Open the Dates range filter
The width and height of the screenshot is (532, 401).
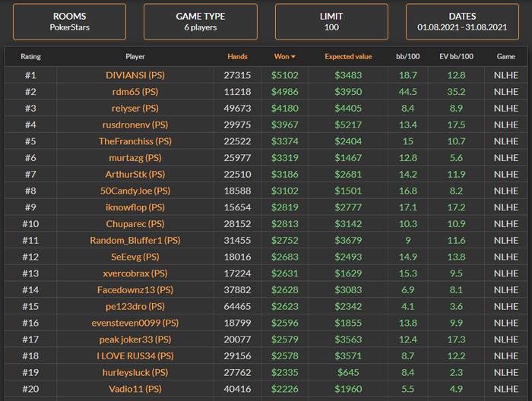pos(462,21)
